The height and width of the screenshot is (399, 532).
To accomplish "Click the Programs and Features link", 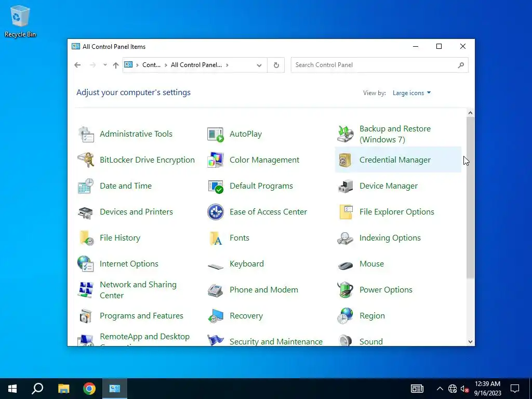I will pyautogui.click(x=141, y=316).
